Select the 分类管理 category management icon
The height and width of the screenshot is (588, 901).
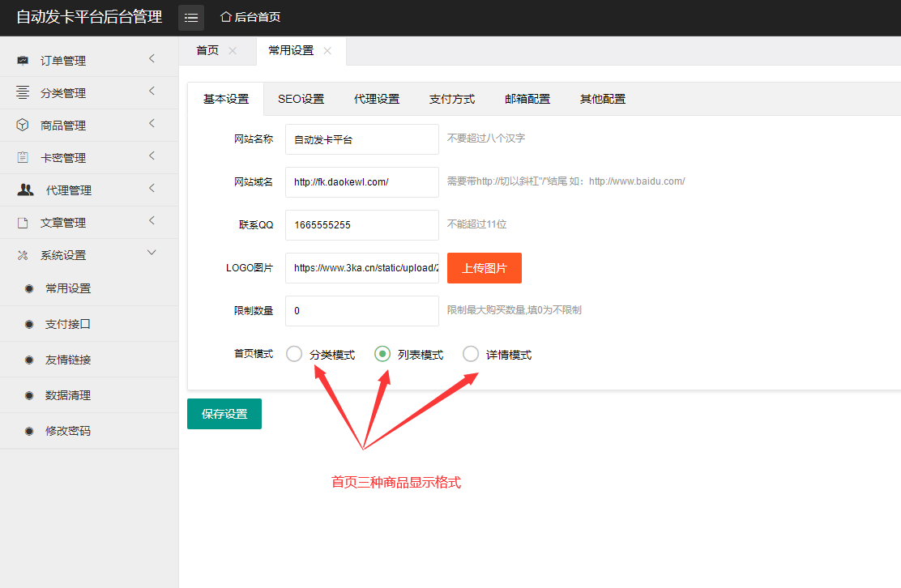[x=24, y=92]
